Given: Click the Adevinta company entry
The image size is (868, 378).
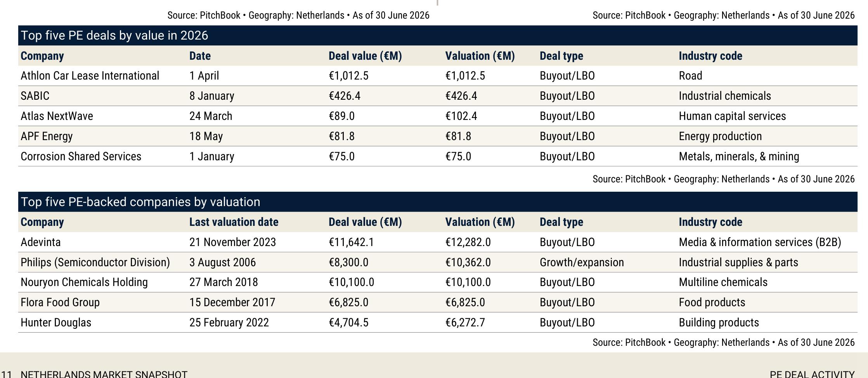Looking at the screenshot, I should 40,242.
